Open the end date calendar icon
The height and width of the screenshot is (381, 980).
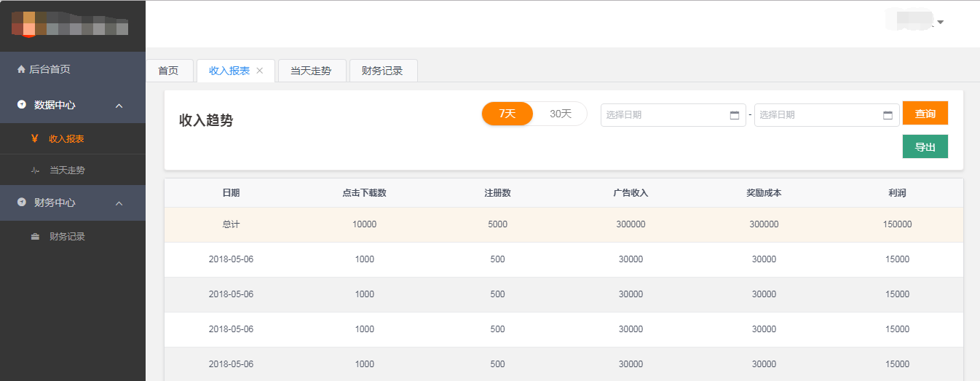(x=888, y=115)
